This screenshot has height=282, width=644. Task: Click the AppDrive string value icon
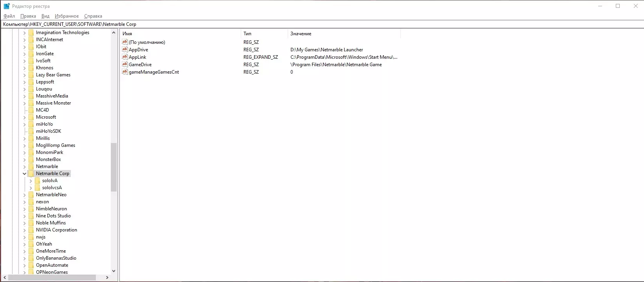click(x=125, y=49)
